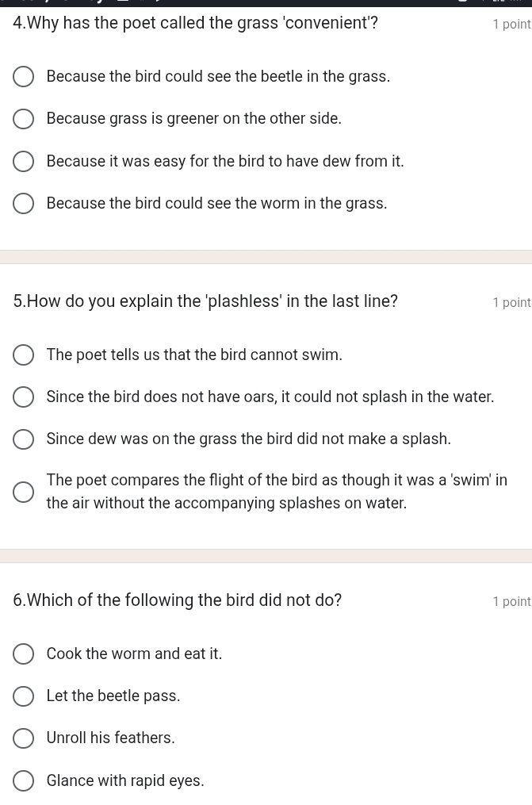Select 'Because the bird could see the beetle' option
Screen dimensions: 532x805
point(24,76)
